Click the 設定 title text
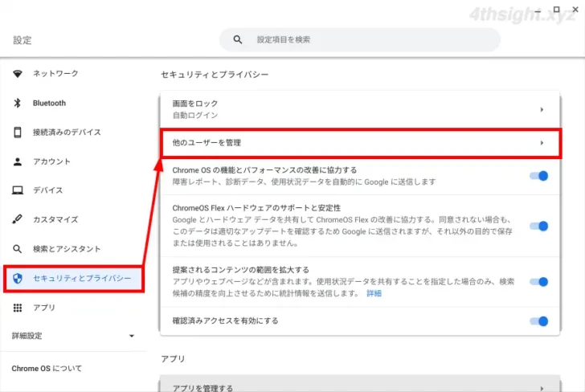This screenshot has width=585, height=392. [22, 40]
